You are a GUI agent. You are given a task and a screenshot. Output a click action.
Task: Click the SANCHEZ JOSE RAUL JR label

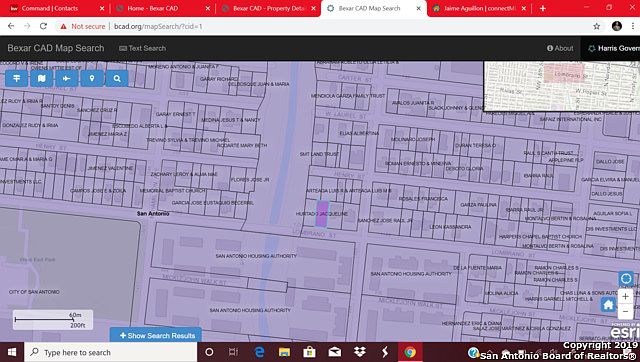pyautogui.click(x=385, y=220)
